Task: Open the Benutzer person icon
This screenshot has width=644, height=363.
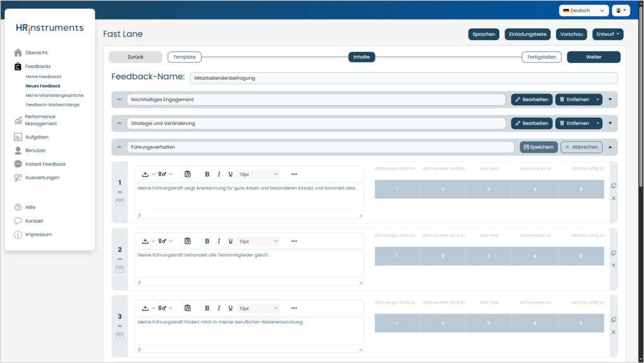Action: click(18, 150)
